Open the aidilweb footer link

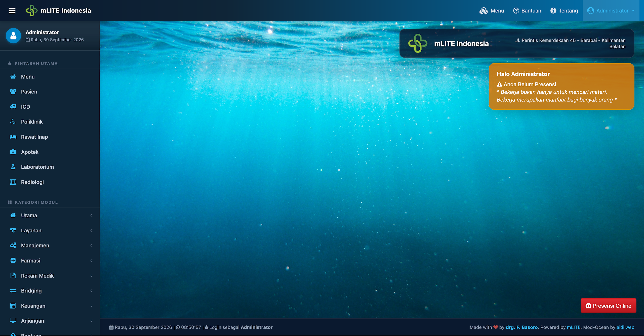tap(625, 327)
